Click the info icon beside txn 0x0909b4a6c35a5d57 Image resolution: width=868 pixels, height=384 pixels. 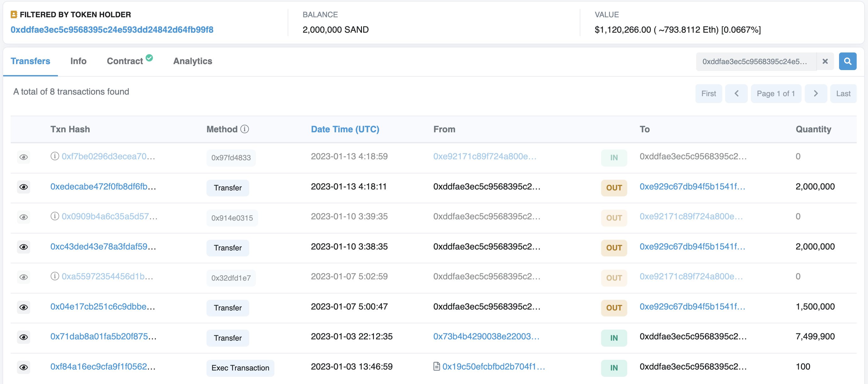(55, 217)
